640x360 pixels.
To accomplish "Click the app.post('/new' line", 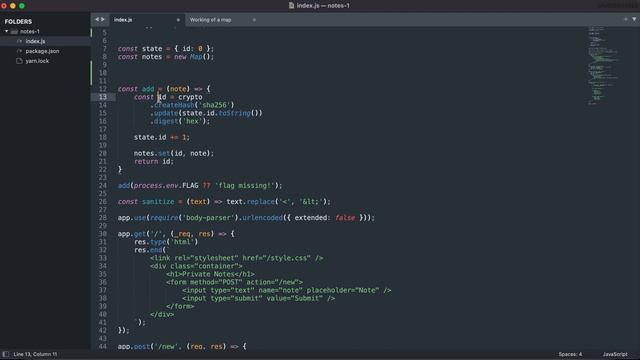I will point(182,347).
